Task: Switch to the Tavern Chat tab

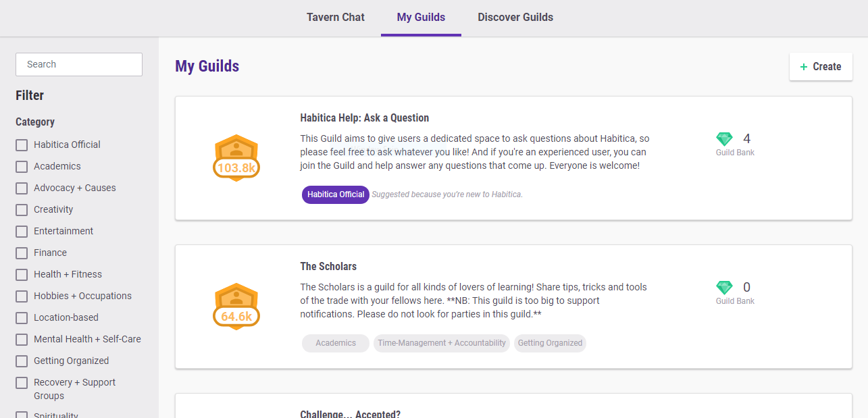Action: tap(335, 18)
